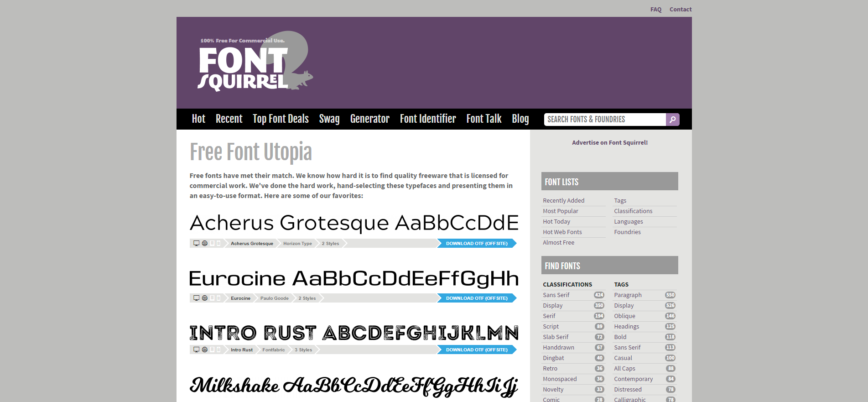Open Paulo Goode foundry link

(x=275, y=298)
